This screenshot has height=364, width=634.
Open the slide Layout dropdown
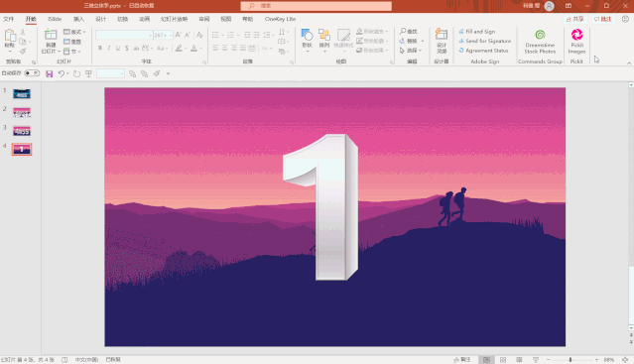pos(74,32)
